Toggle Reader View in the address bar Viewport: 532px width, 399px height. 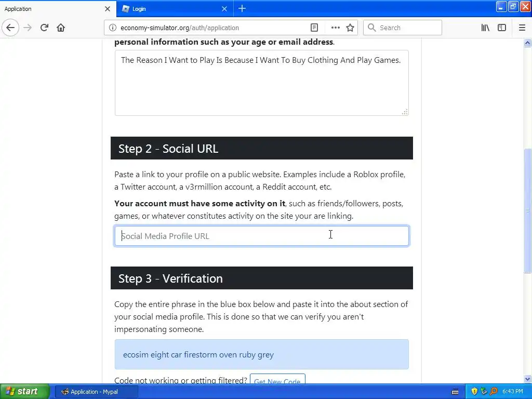(x=314, y=28)
